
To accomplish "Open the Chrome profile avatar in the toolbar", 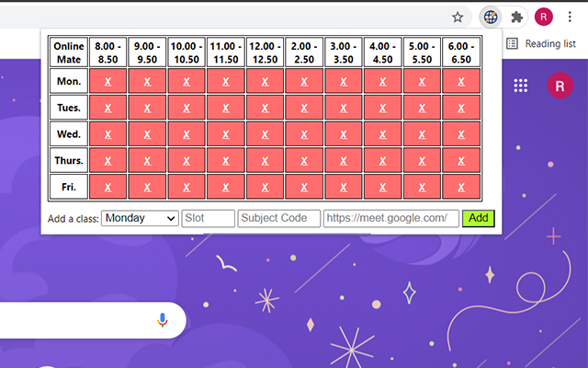I will coord(543,17).
